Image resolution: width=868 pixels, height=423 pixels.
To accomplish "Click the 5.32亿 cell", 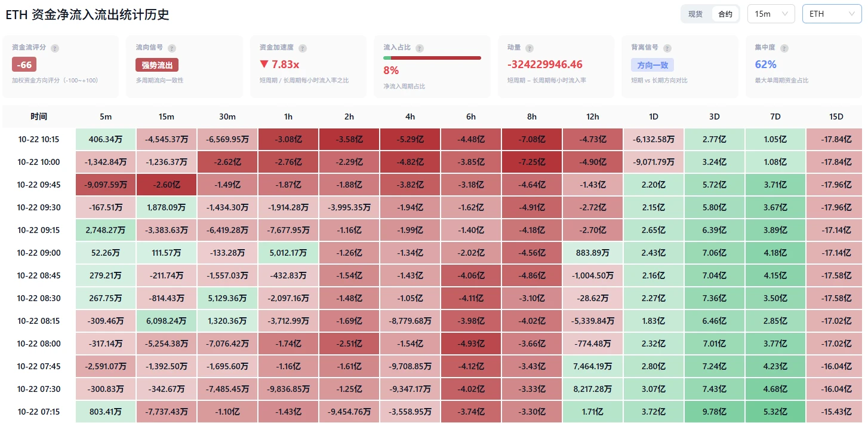I will click(x=775, y=412).
